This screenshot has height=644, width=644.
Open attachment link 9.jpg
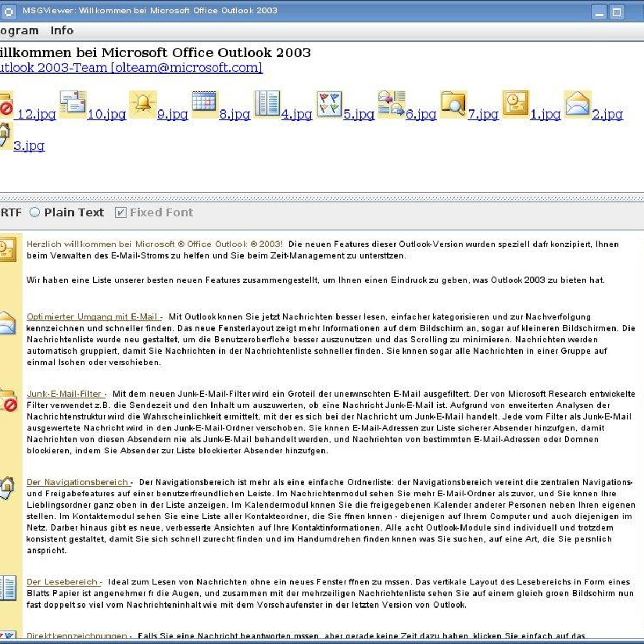(172, 114)
